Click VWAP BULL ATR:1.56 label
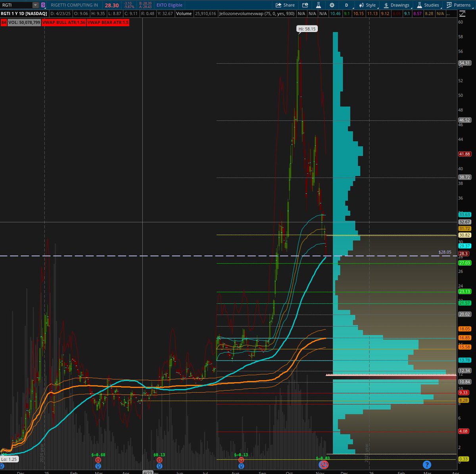Viewport: 476px width, 474px height. point(63,23)
